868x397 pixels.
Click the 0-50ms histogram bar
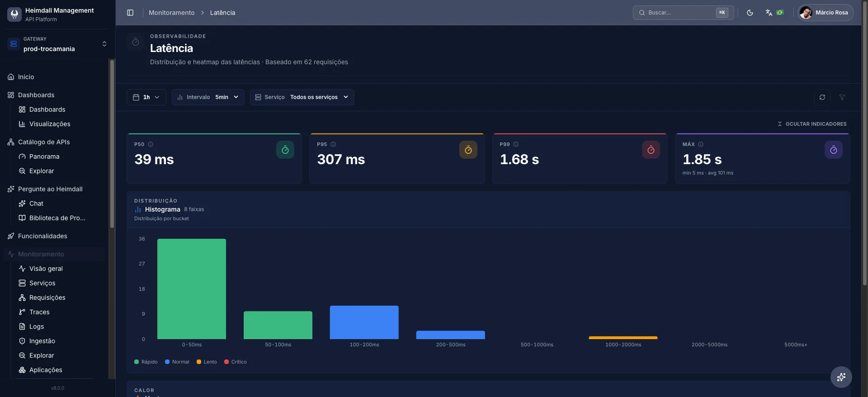192,289
